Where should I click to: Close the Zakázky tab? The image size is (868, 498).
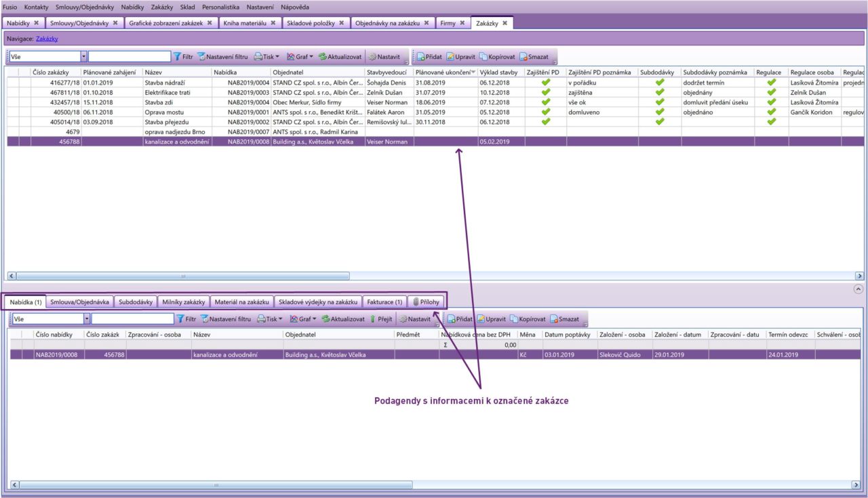[x=505, y=23]
